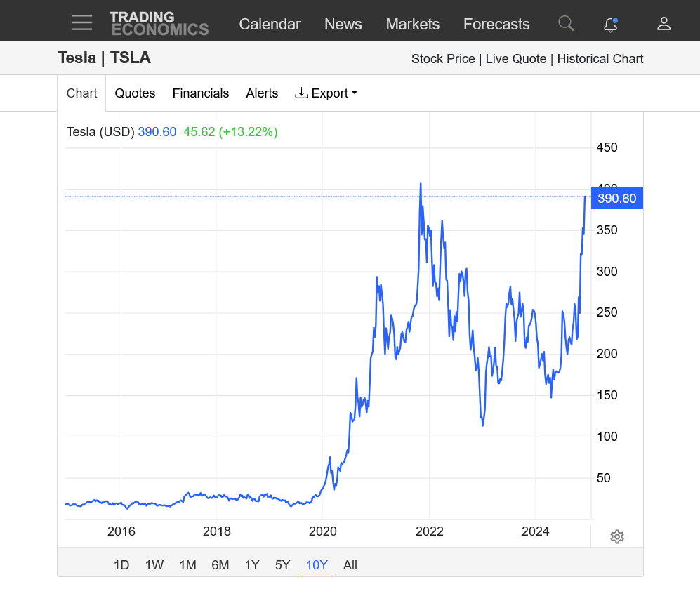Open the Markets menu item

point(412,24)
